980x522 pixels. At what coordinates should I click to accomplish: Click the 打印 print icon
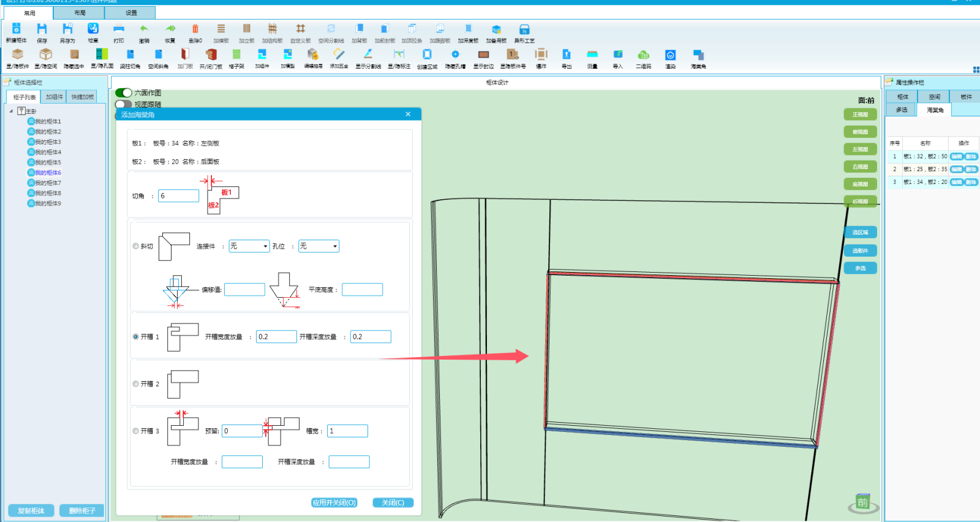[119, 29]
